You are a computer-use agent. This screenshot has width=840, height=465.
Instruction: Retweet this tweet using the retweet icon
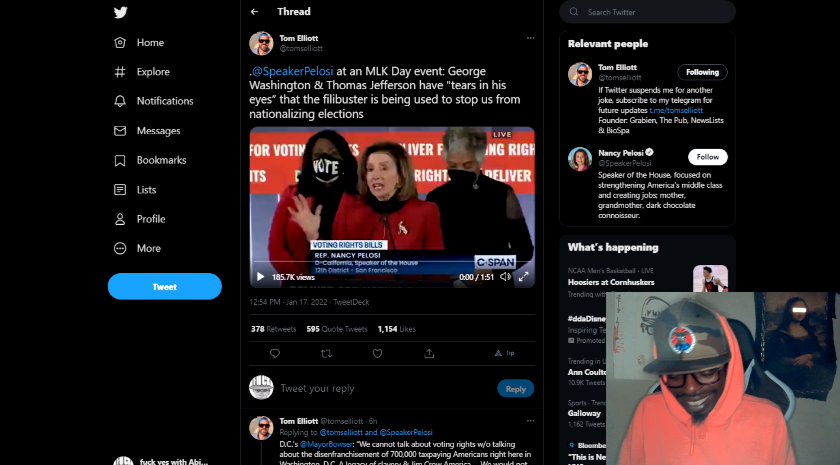pos(326,353)
